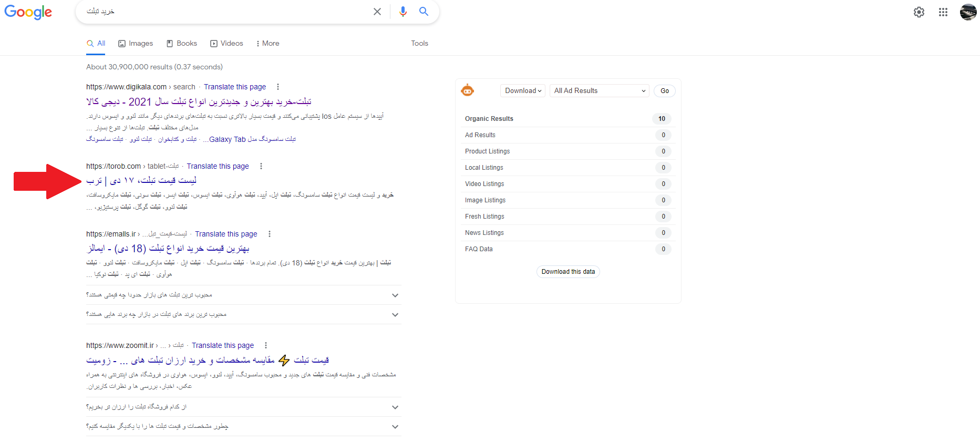Screen dimensions: 980x442
Task: Open Google settings gear
Action: (x=919, y=12)
